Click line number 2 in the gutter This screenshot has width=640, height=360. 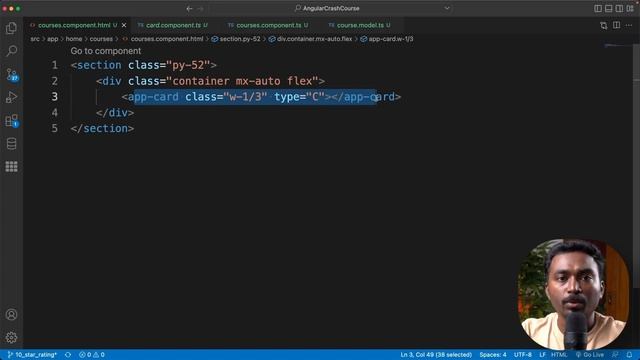coord(55,81)
